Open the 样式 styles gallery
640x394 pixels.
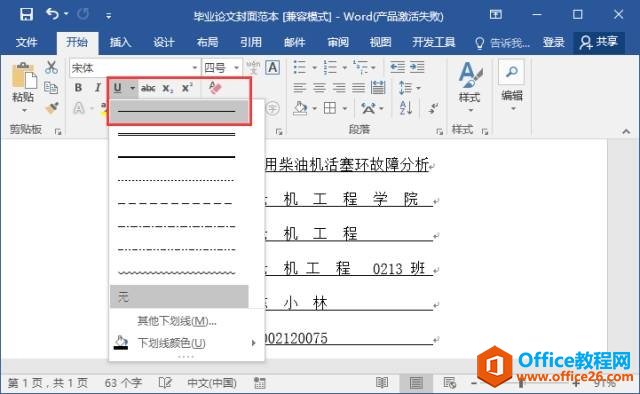[470, 87]
